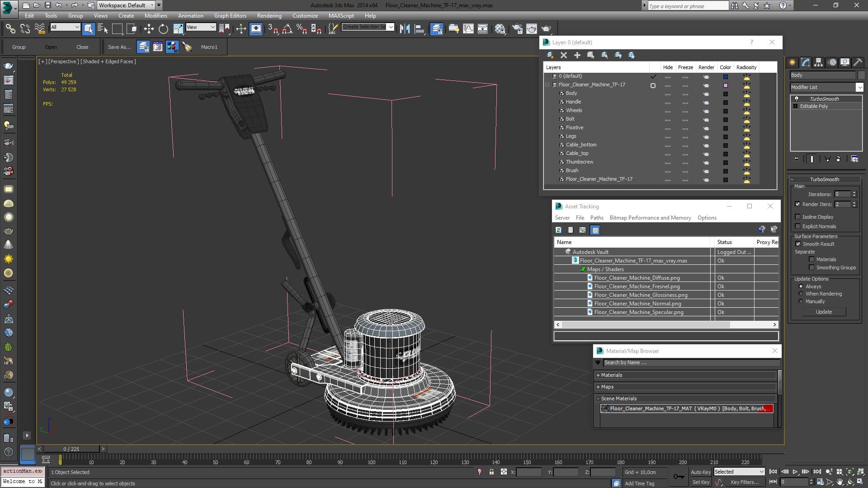Screen dimensions: 868x488
Task: Open the Rendering menu
Action: pos(269,15)
